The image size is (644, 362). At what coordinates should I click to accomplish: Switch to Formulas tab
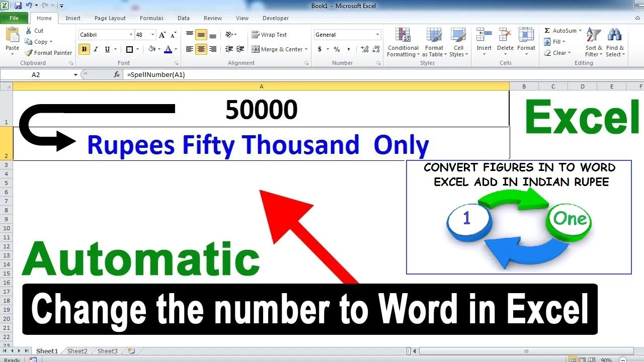(x=151, y=18)
